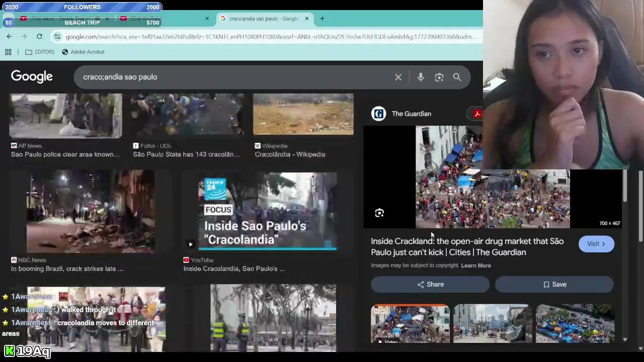Screen dimensions: 644x362
Task: Open a new browser tab with plus
Action: 322,19
